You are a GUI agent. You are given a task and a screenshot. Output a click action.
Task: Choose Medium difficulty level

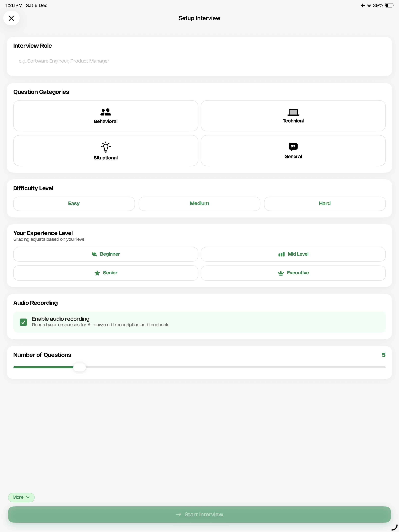coord(199,203)
